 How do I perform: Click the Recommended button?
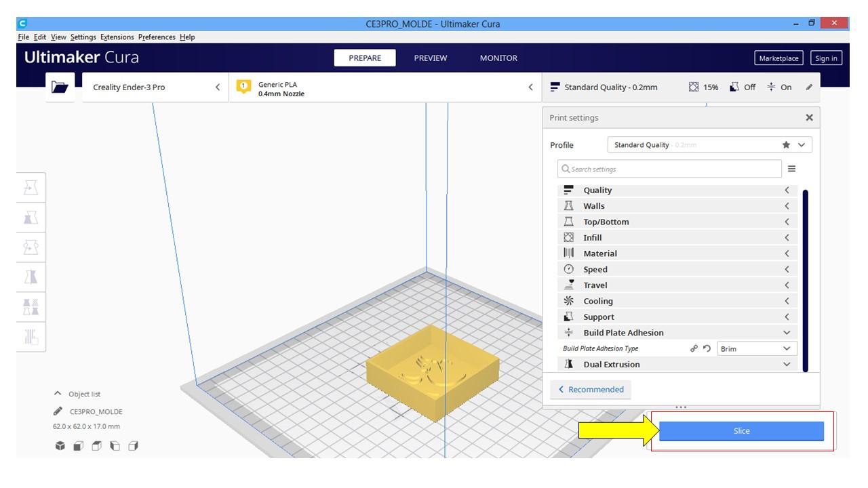591,390
